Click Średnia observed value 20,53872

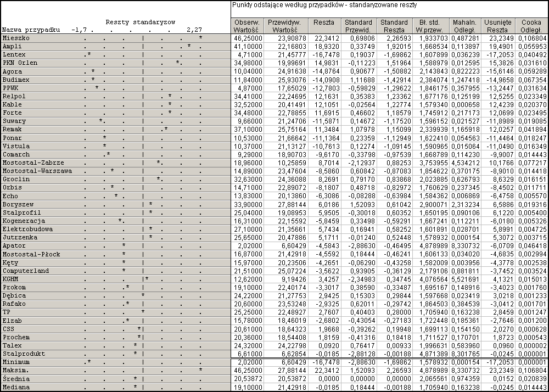pyautogui.click(x=248, y=379)
